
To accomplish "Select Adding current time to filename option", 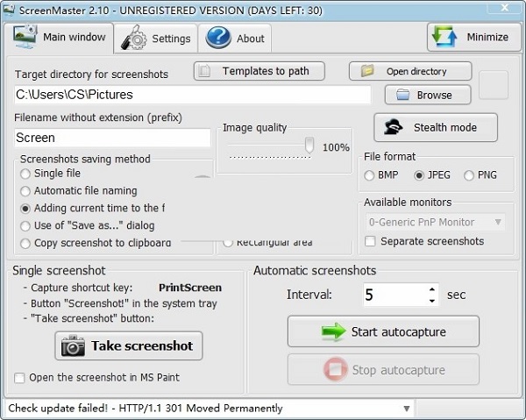I will [x=25, y=209].
